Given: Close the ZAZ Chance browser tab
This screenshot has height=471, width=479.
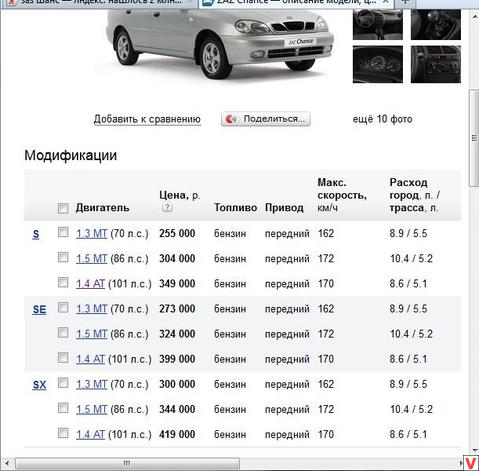Looking at the screenshot, I should point(386,2).
